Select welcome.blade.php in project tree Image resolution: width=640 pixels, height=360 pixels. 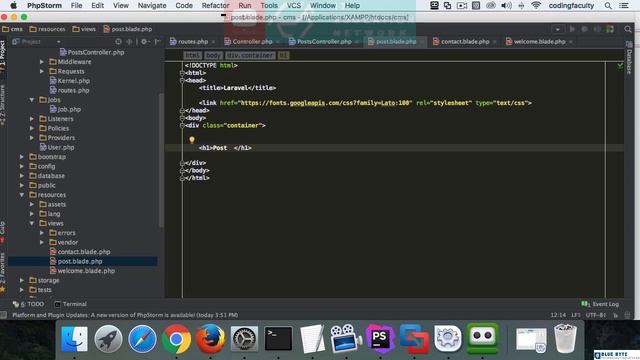point(82,271)
